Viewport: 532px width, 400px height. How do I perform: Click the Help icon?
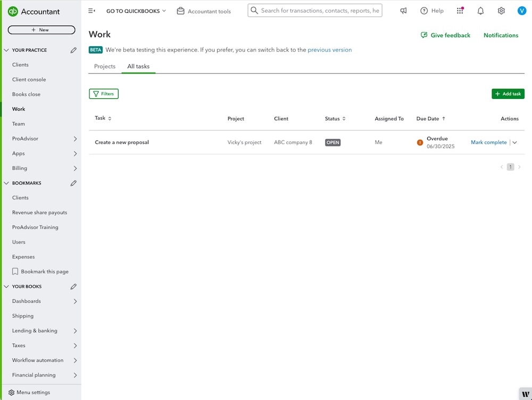pyautogui.click(x=424, y=10)
